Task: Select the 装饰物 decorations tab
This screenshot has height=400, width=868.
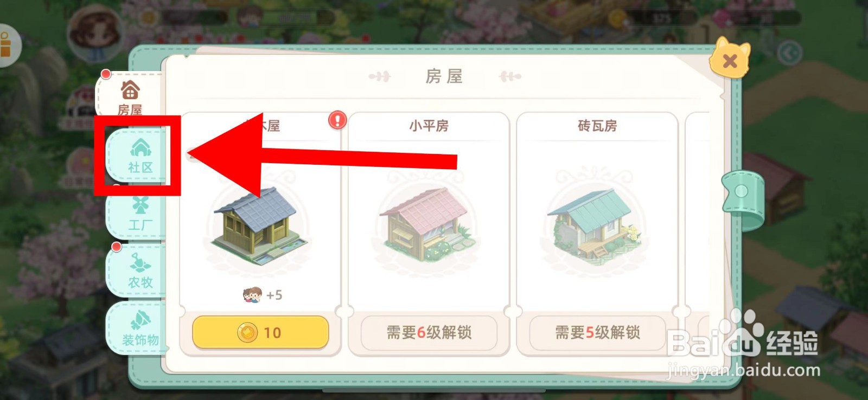Action: coord(140,327)
